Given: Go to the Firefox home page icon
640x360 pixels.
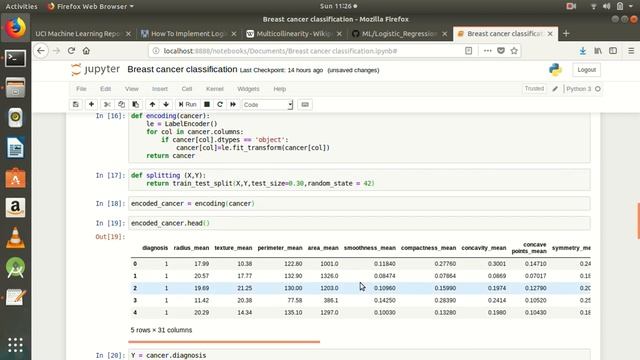Looking at the screenshot, I should [86, 51].
